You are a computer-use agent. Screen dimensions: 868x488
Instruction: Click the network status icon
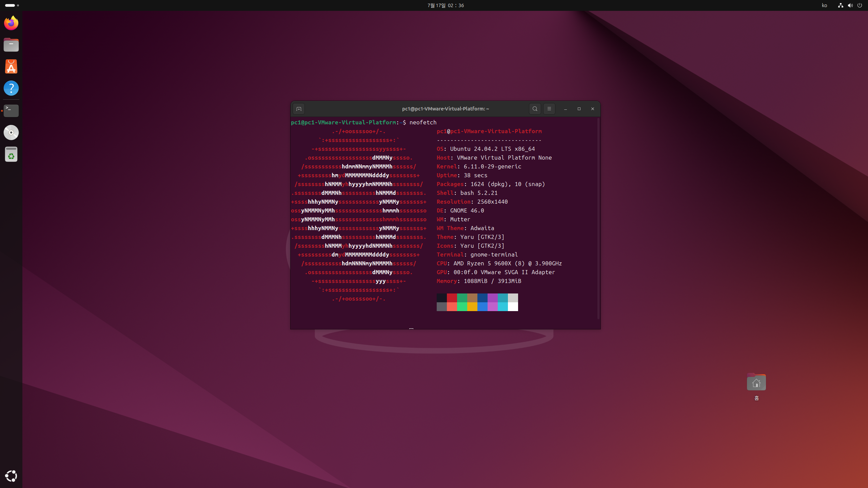[x=841, y=5]
